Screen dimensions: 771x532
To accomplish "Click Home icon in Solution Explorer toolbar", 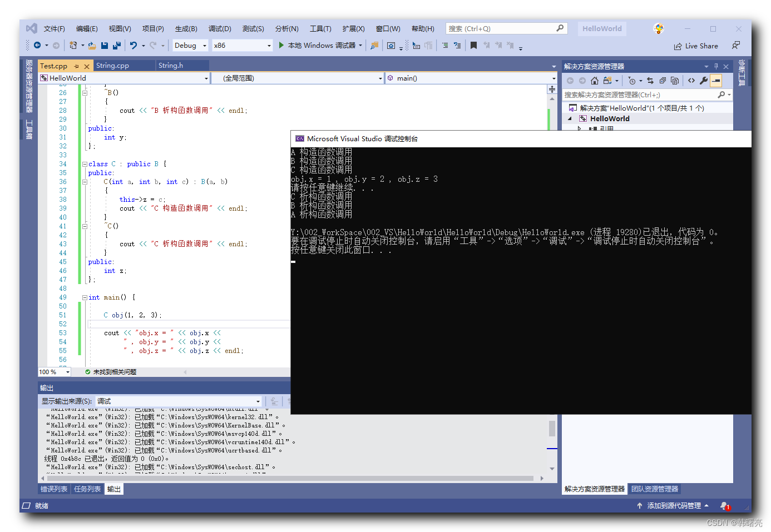I will (595, 81).
